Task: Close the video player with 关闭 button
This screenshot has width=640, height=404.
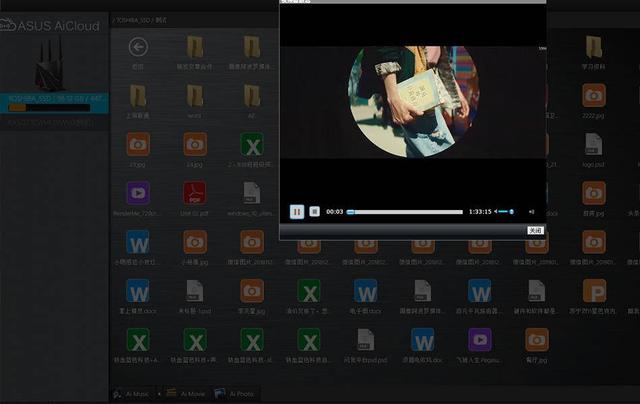Action: coord(535,230)
